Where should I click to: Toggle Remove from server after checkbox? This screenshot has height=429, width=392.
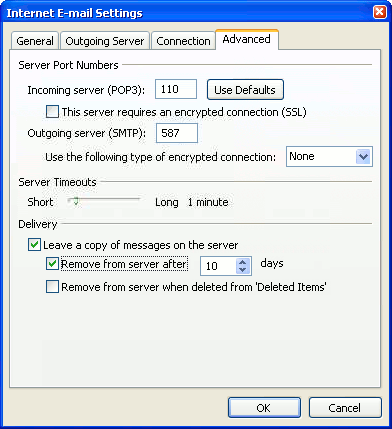click(52, 264)
